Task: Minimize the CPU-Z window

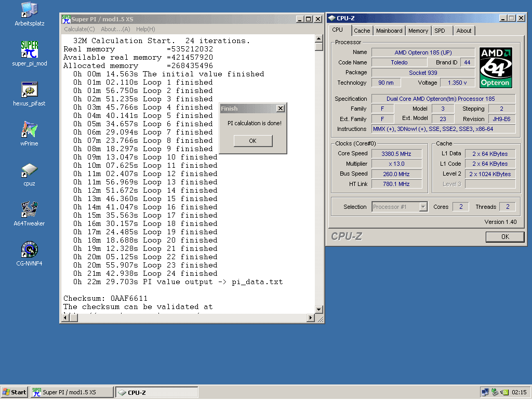Action: point(503,18)
